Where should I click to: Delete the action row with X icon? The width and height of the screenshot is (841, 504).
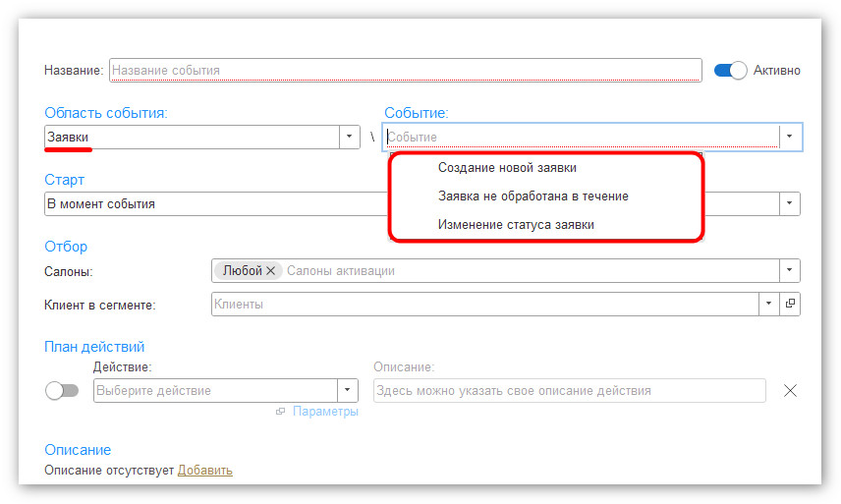click(x=790, y=391)
